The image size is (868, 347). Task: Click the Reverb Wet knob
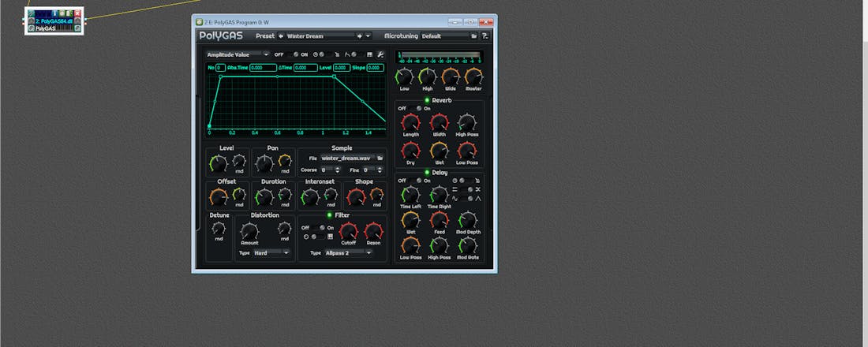click(x=439, y=151)
